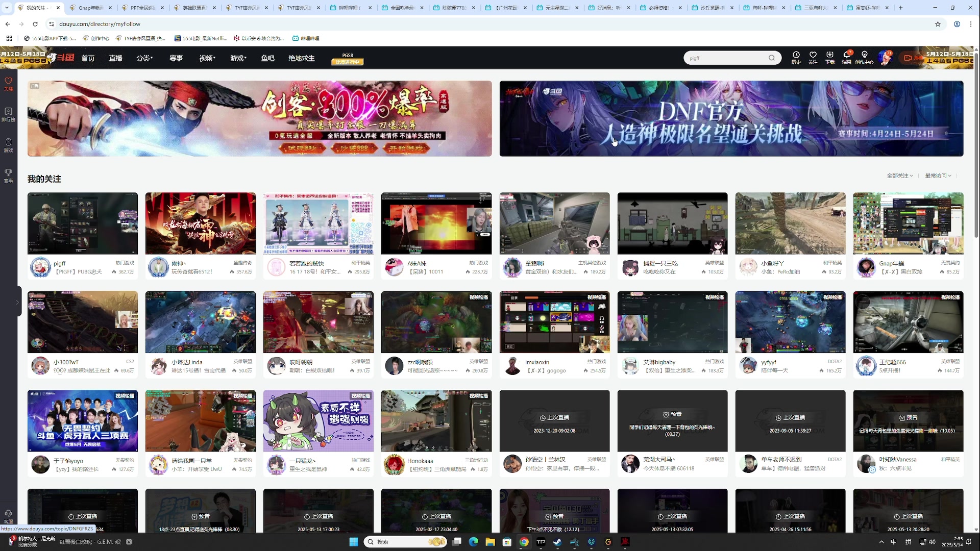Open Microsoft Store from the taskbar

507,542
